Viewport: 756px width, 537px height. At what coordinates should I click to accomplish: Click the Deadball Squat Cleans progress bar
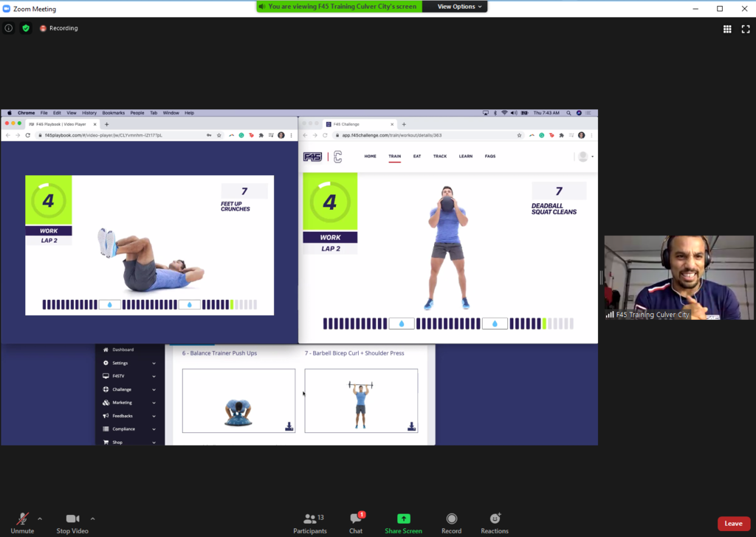pos(448,324)
